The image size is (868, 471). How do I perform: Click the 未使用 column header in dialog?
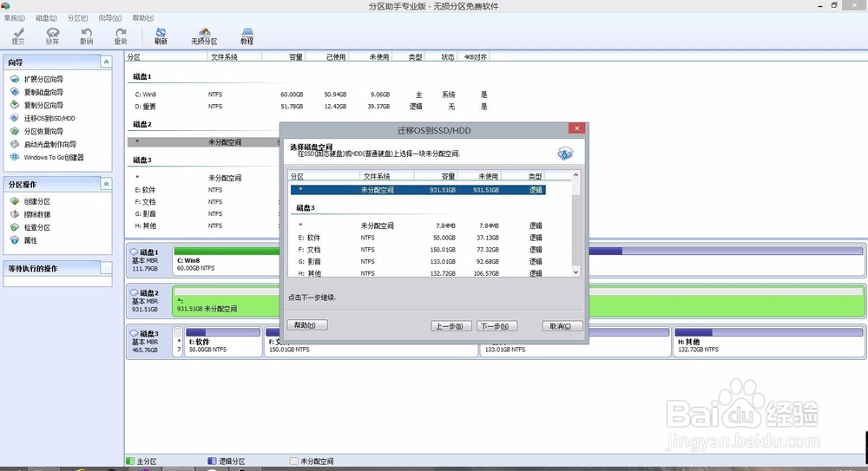479,176
